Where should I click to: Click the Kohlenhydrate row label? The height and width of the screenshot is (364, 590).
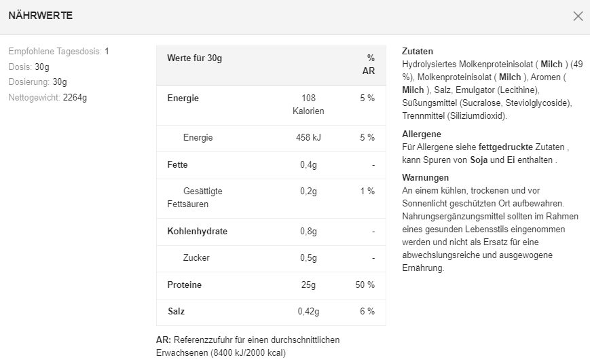(198, 232)
